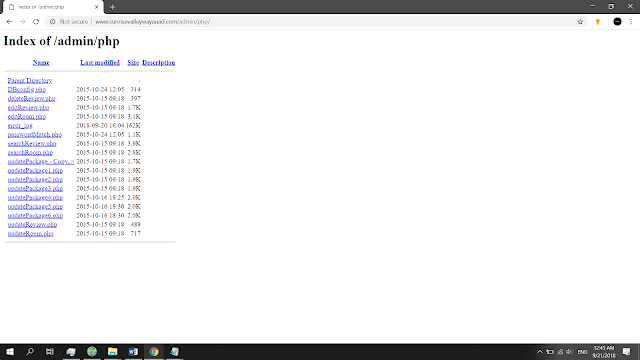Open updatePackage3.php file
Viewport: 640px width, 360px height.
[35, 188]
